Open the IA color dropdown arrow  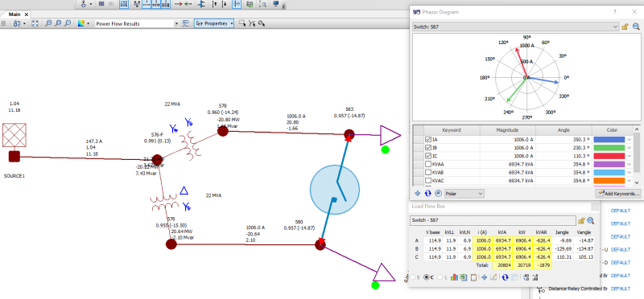click(630, 140)
